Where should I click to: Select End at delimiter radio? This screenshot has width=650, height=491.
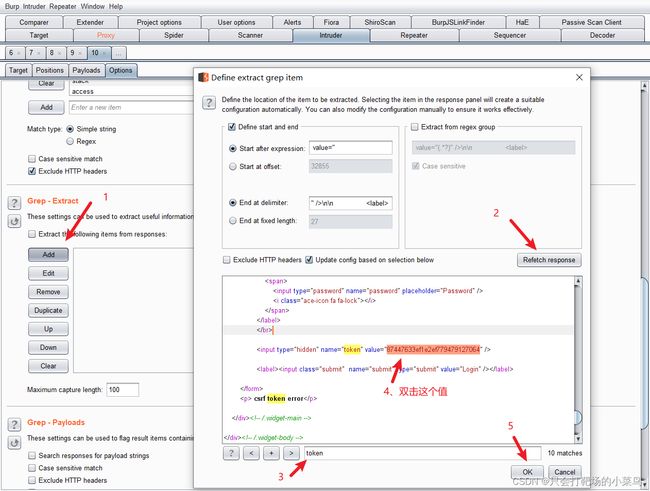pos(233,203)
